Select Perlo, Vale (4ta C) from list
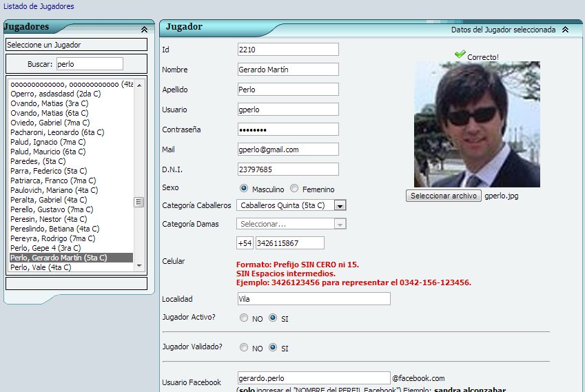The image size is (585, 392). [x=41, y=267]
